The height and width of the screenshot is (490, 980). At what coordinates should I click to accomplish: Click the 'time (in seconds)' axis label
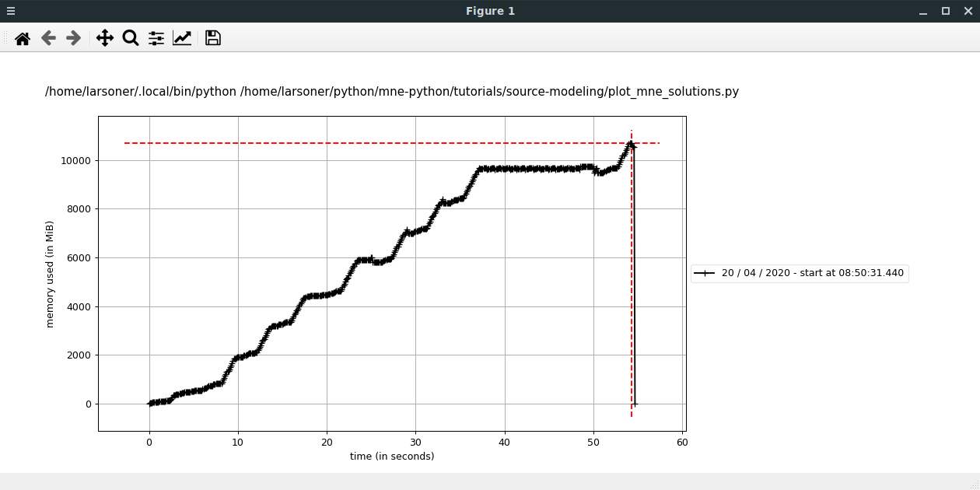392,457
